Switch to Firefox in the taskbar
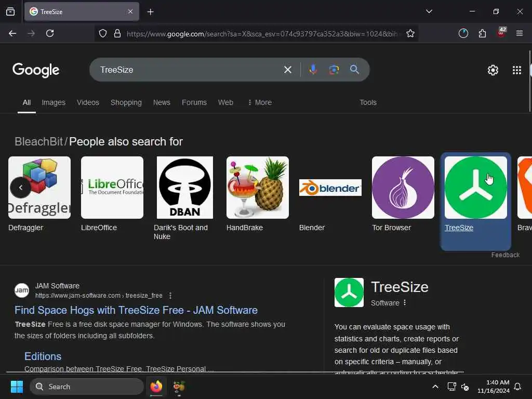The width and height of the screenshot is (532, 399). [156, 387]
